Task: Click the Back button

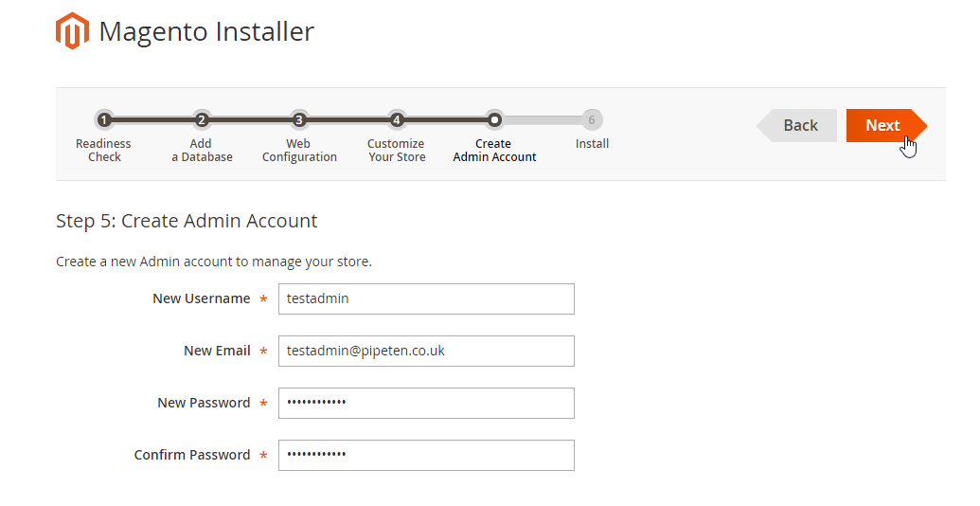Action: [x=797, y=126]
